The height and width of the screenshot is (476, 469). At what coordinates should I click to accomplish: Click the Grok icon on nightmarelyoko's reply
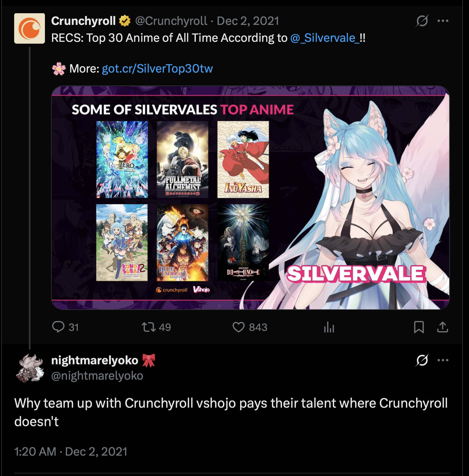[x=422, y=360]
